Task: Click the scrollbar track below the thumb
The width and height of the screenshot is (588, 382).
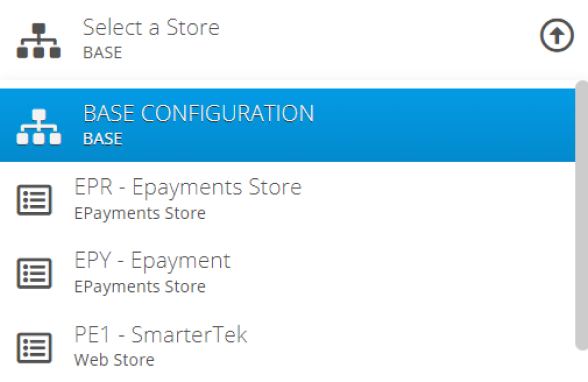Action: [x=582, y=367]
